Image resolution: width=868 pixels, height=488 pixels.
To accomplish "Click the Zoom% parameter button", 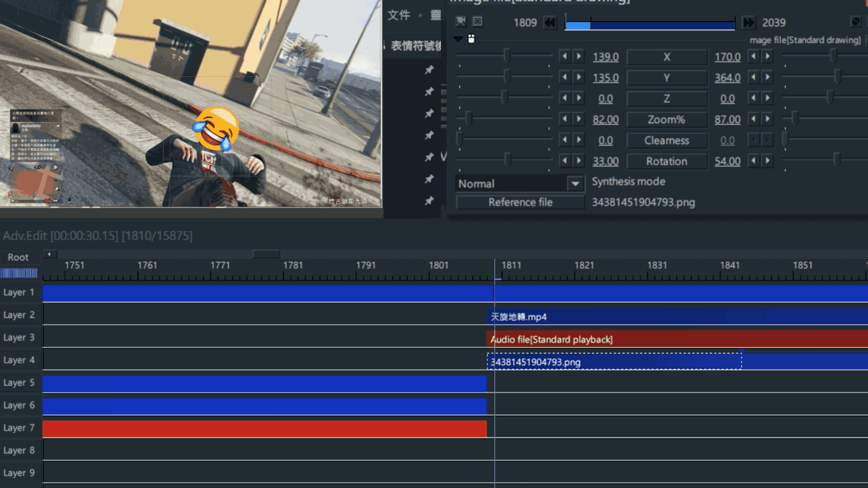I will tap(667, 119).
